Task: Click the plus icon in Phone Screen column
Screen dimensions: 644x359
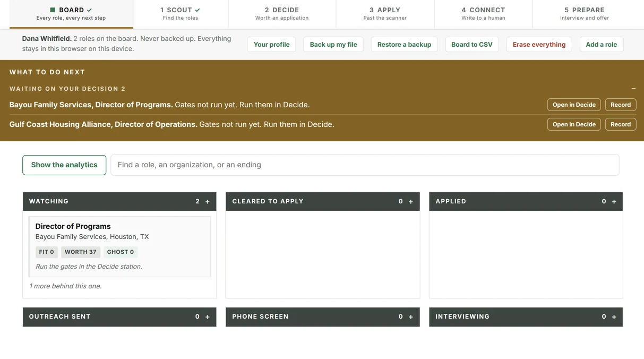Action: (411, 317)
